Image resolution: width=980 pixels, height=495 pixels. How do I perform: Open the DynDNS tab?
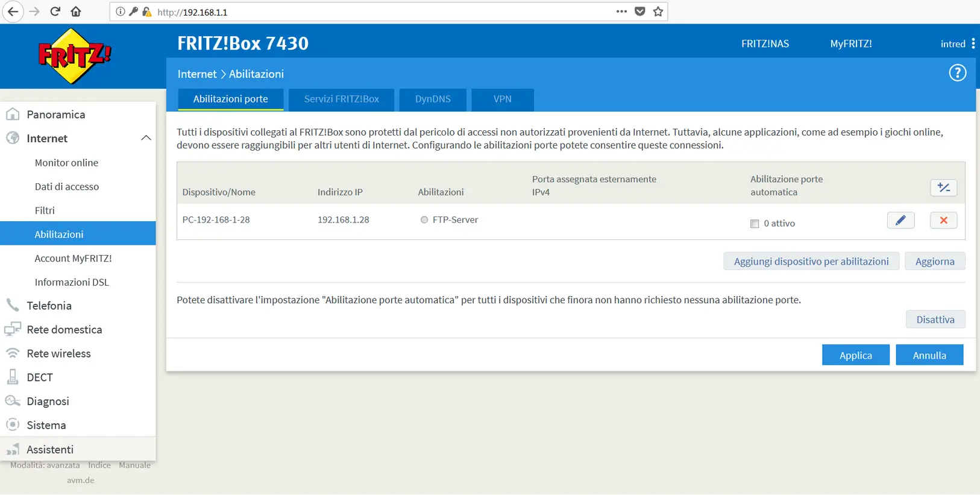click(433, 99)
